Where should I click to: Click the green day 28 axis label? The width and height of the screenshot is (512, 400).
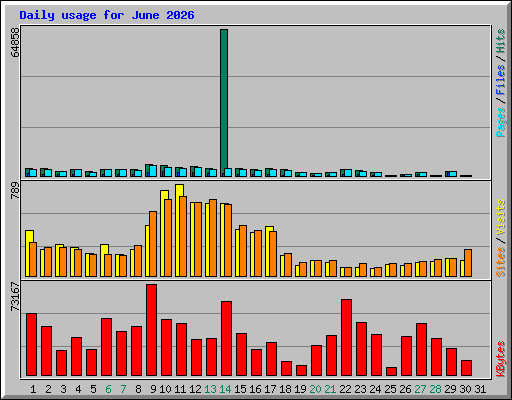435,389
